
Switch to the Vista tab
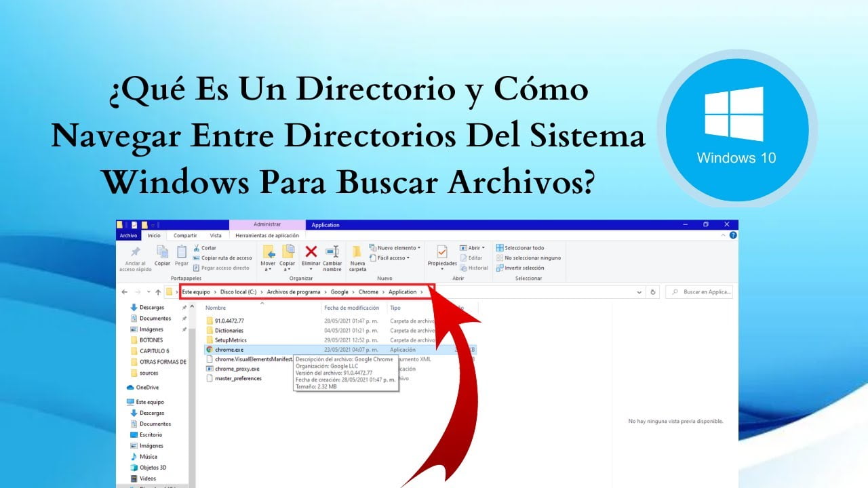(216, 235)
